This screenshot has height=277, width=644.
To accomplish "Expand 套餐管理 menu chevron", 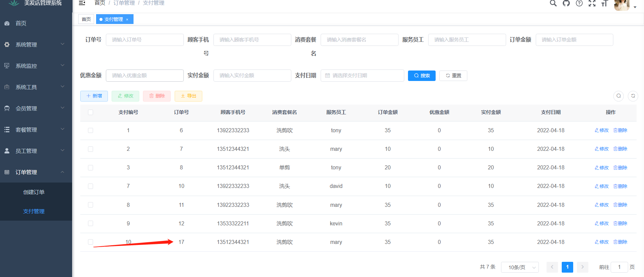I will (x=62, y=129).
